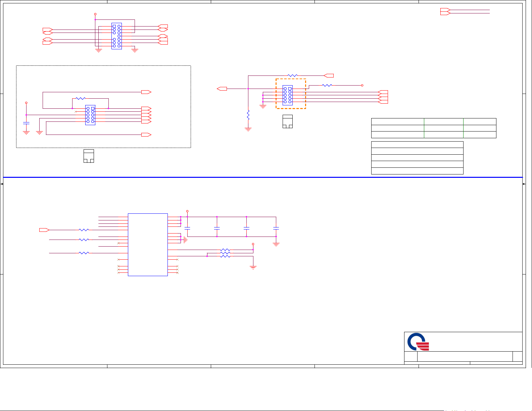Select the pin header inside the black dashed frame
Image resolution: width=532 pixels, height=411 pixels.
point(90,115)
